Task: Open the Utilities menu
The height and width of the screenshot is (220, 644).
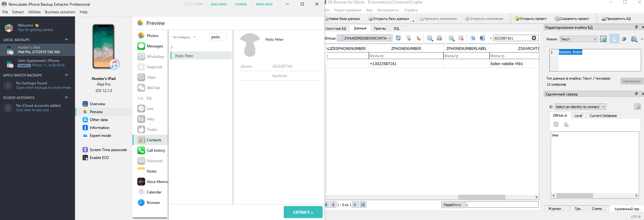Action: coord(34,12)
